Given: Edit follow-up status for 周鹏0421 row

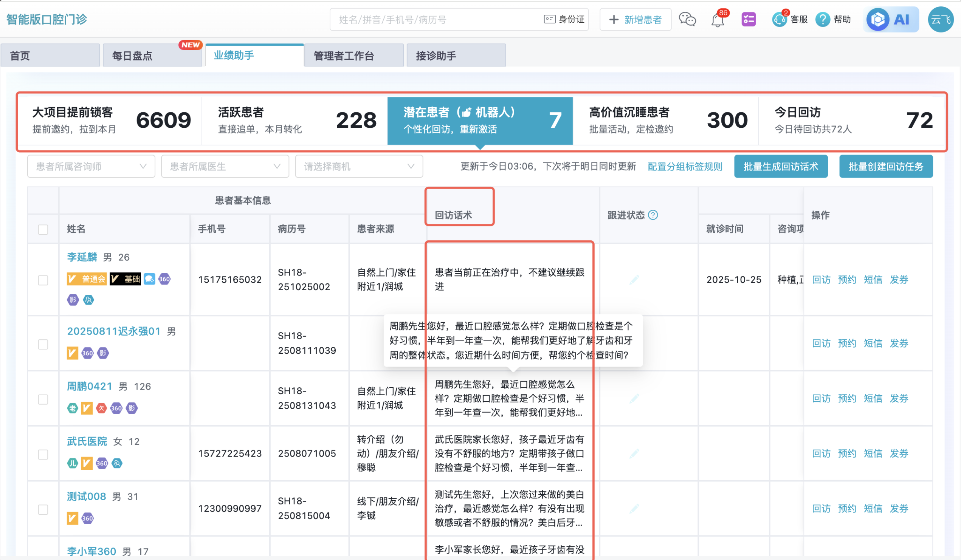Looking at the screenshot, I should [634, 399].
